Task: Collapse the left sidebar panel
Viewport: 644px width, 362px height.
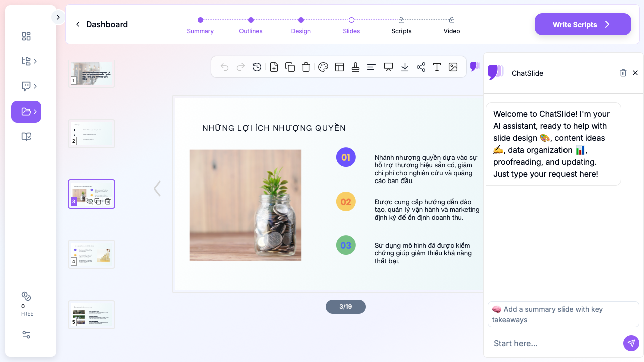Action: pos(58,17)
